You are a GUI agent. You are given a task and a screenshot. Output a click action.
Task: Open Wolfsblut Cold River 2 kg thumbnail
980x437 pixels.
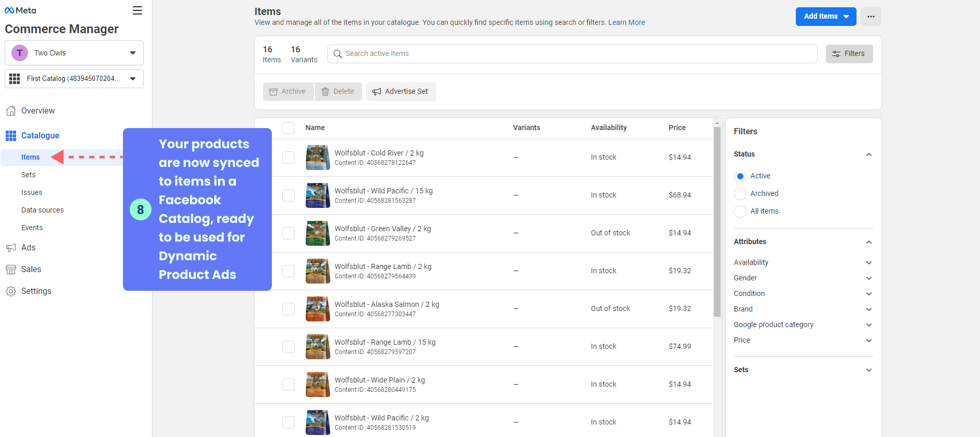click(x=318, y=158)
